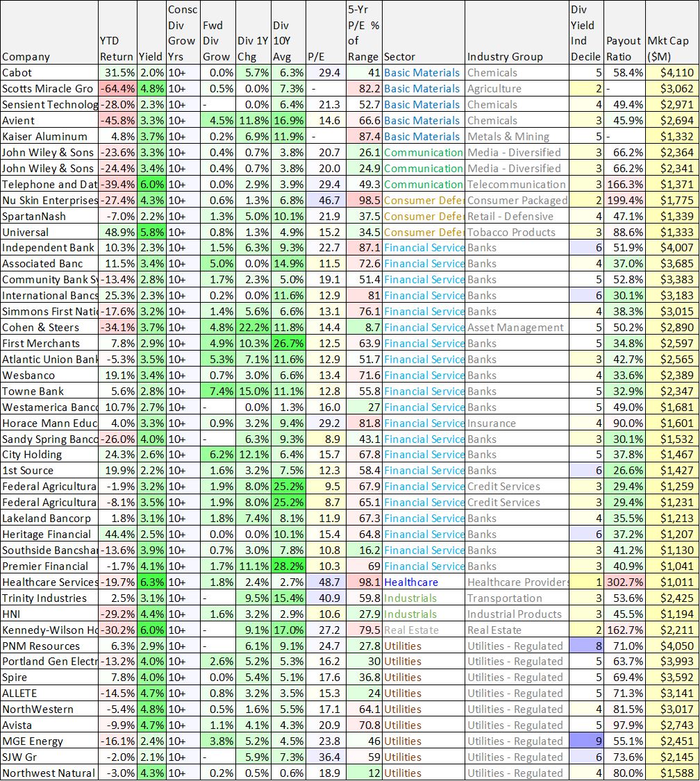Select the NorthWestern company cell
Image resolution: width=700 pixels, height=781 pixels.
pyautogui.click(x=49, y=709)
